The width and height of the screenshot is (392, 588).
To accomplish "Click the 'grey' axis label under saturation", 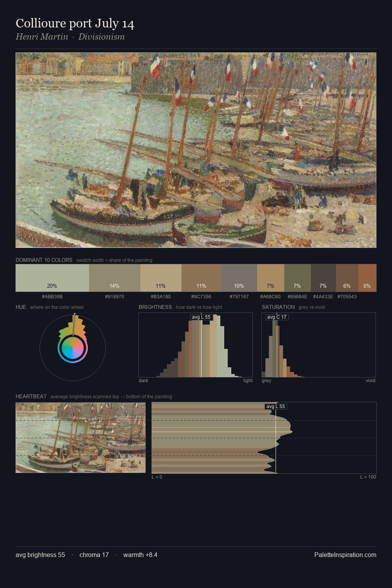I will click(267, 381).
